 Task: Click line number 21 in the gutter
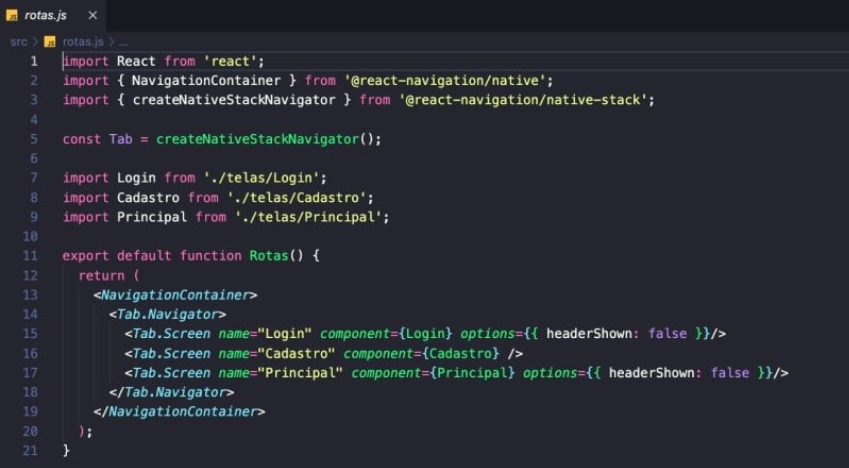30,450
